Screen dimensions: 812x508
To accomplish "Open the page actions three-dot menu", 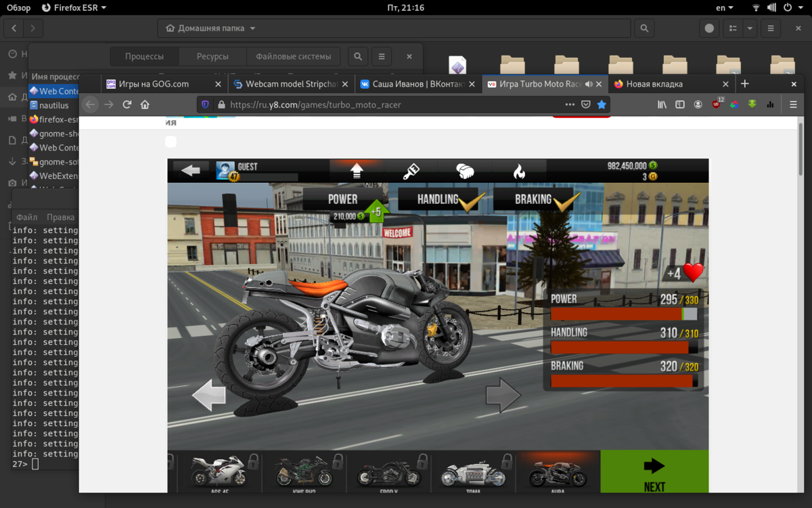I will coord(570,105).
